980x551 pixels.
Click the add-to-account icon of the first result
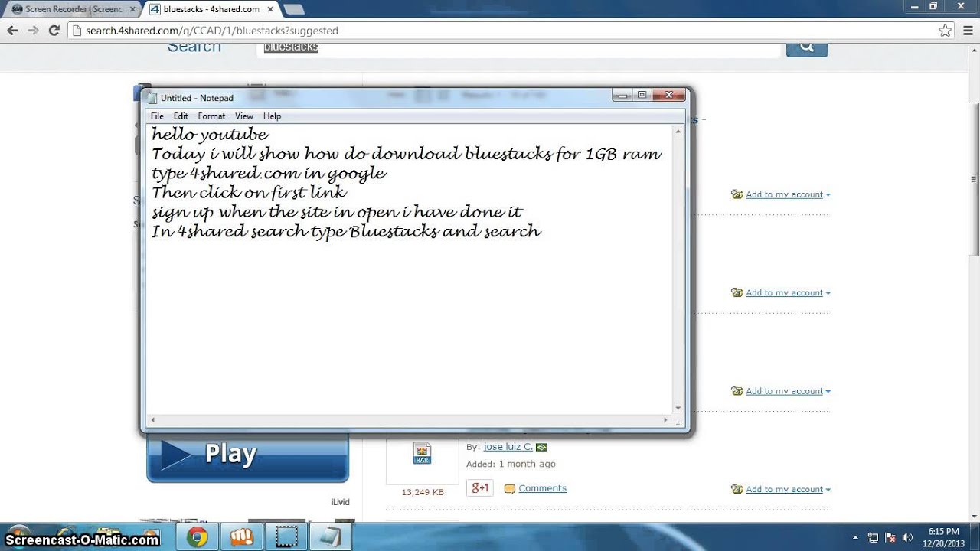coord(737,194)
